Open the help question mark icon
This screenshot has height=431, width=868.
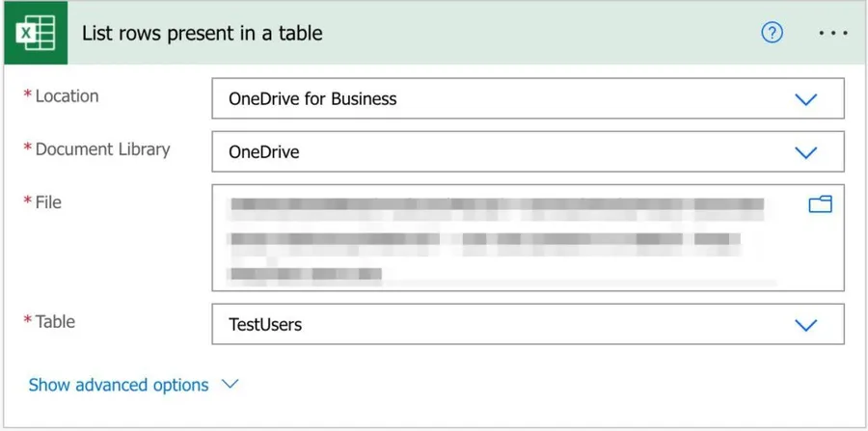click(x=772, y=33)
